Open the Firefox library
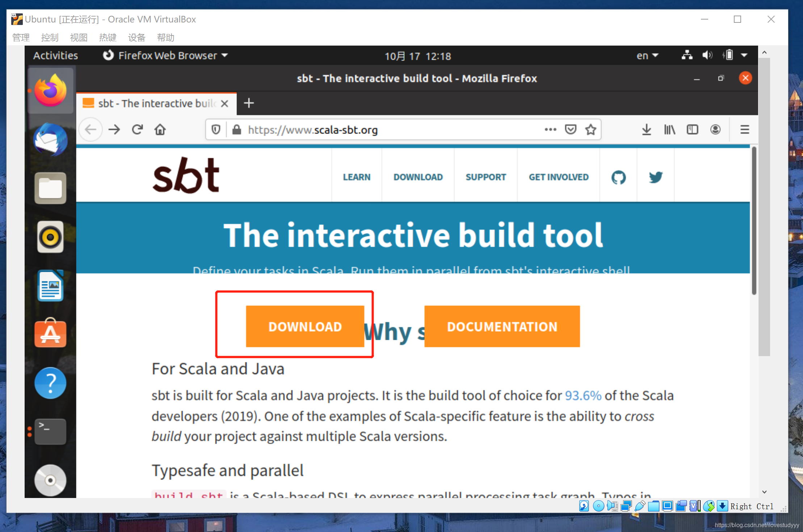Image resolution: width=803 pixels, height=532 pixels. click(670, 130)
